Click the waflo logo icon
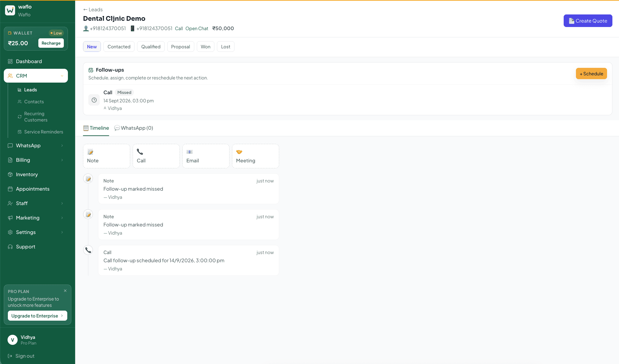 tap(10, 10)
